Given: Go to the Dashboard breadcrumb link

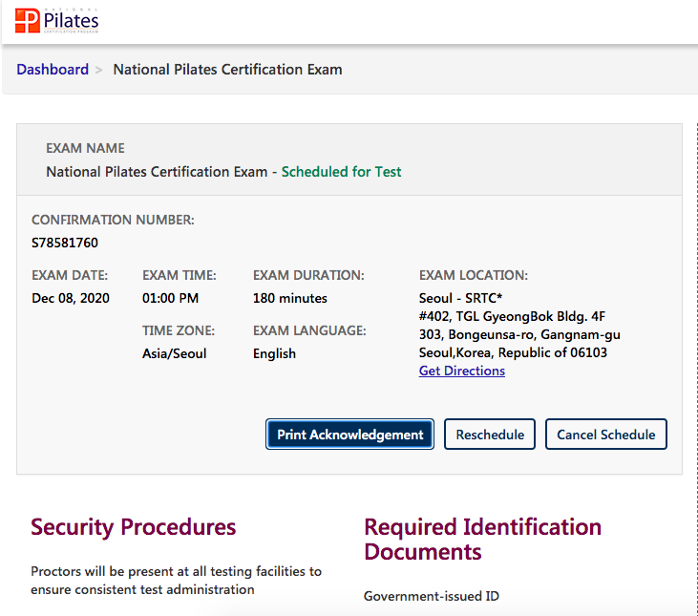Looking at the screenshot, I should pyautogui.click(x=53, y=70).
